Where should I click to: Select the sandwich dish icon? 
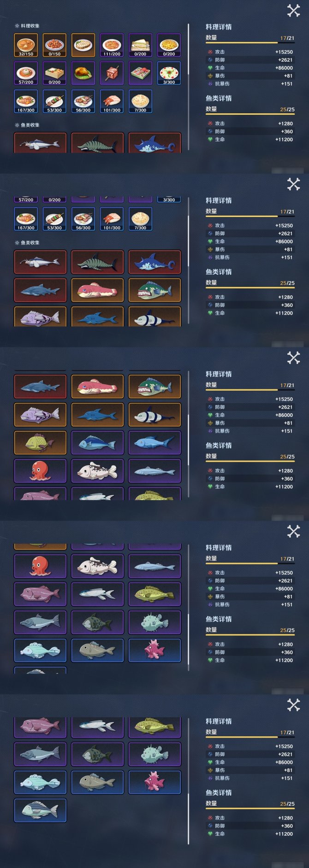click(x=140, y=45)
